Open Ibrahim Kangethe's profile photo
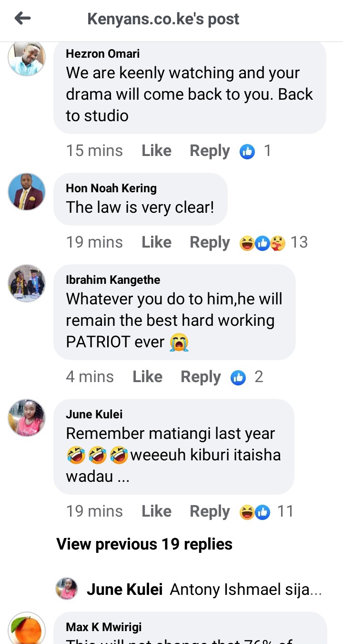Screen dimensions: 343x644 click(27, 283)
